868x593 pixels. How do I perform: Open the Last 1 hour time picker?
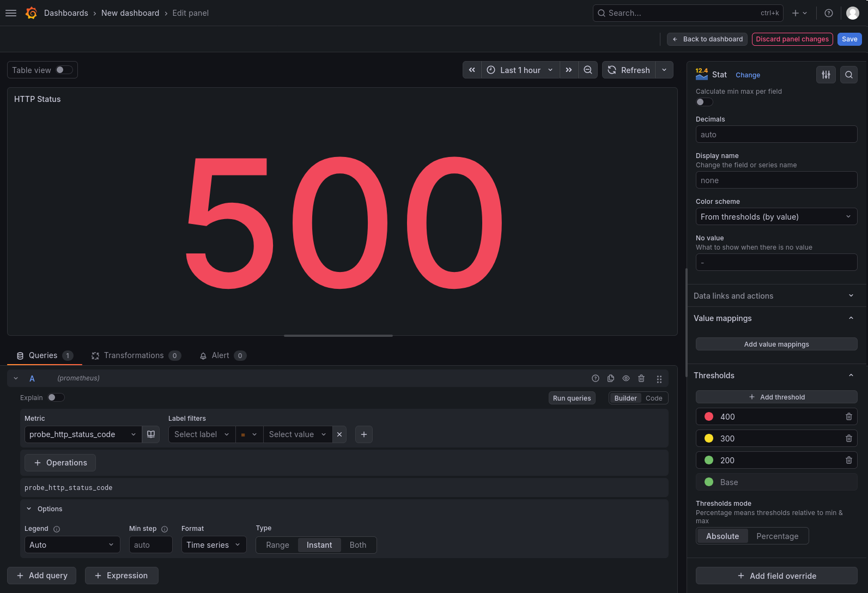[x=520, y=70]
